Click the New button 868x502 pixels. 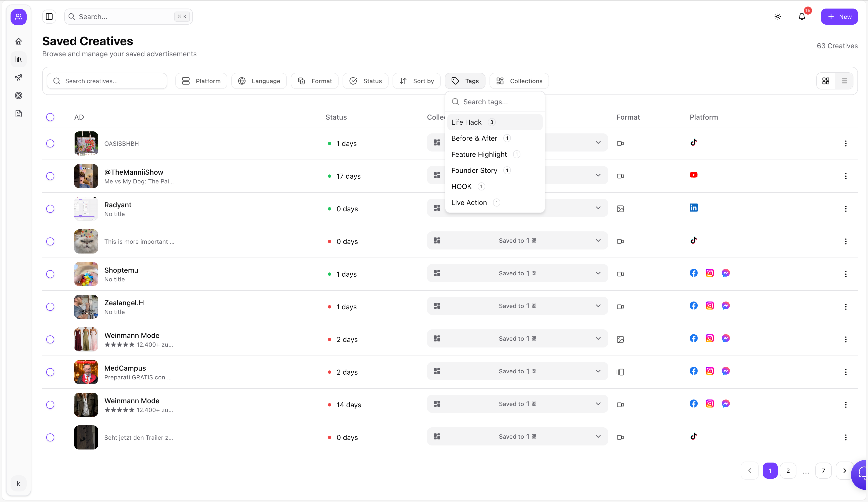click(839, 17)
